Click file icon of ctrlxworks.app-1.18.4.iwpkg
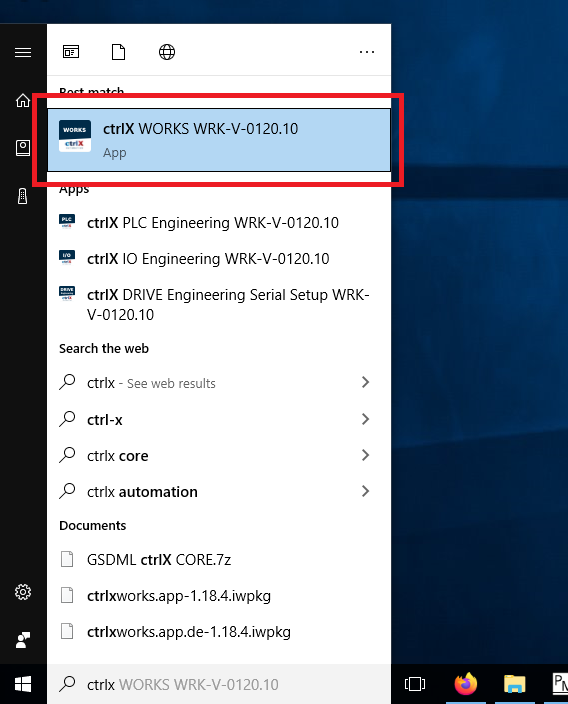Image resolution: width=568 pixels, height=704 pixels. (x=67, y=595)
